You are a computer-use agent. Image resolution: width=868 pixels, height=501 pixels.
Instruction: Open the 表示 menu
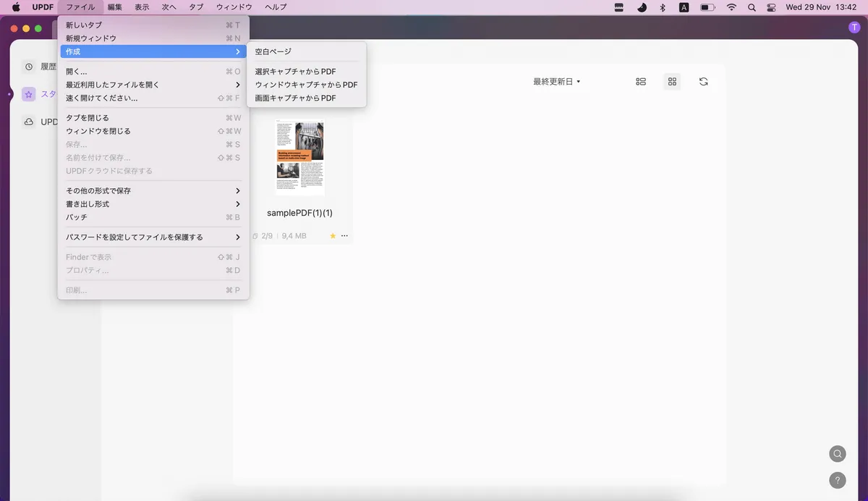pos(142,7)
